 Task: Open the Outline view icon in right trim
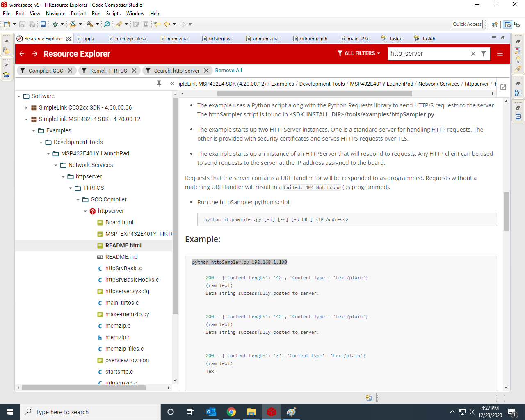click(x=518, y=93)
